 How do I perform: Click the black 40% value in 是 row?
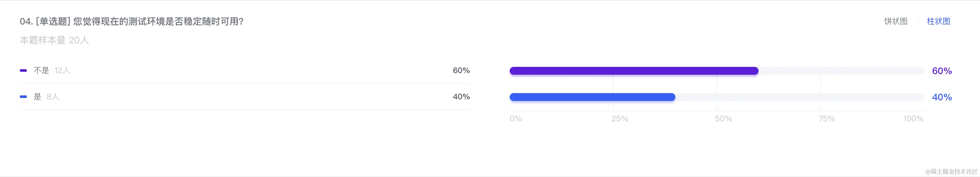click(x=461, y=97)
